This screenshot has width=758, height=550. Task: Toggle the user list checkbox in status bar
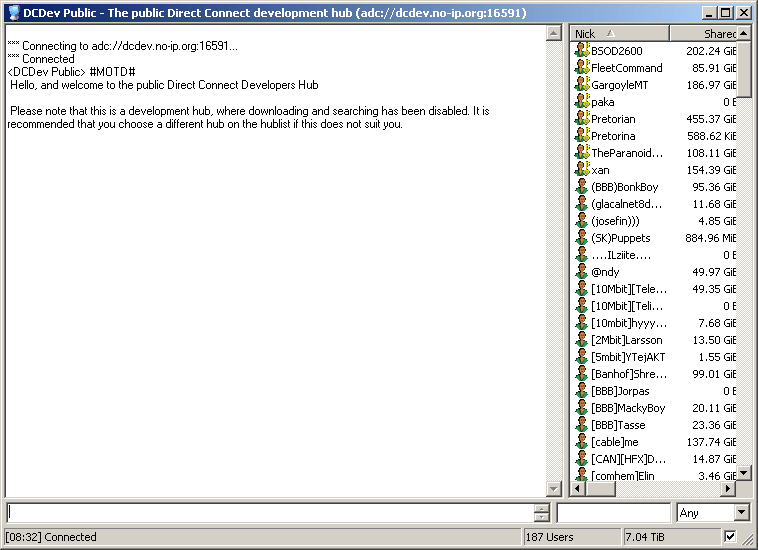pyautogui.click(x=730, y=536)
